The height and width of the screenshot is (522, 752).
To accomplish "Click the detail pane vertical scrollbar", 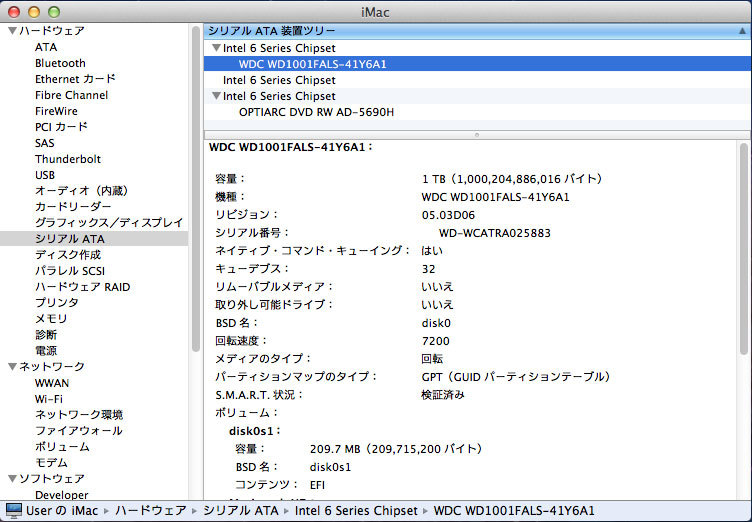I will click(744, 249).
